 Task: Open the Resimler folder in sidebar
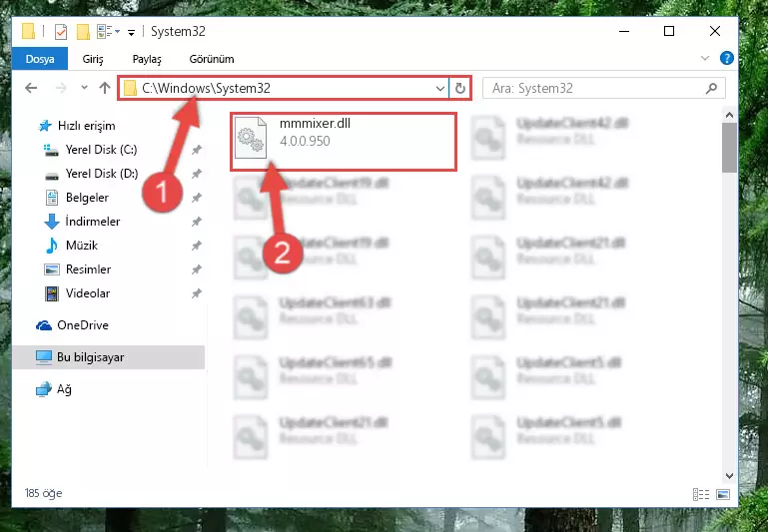point(78,269)
